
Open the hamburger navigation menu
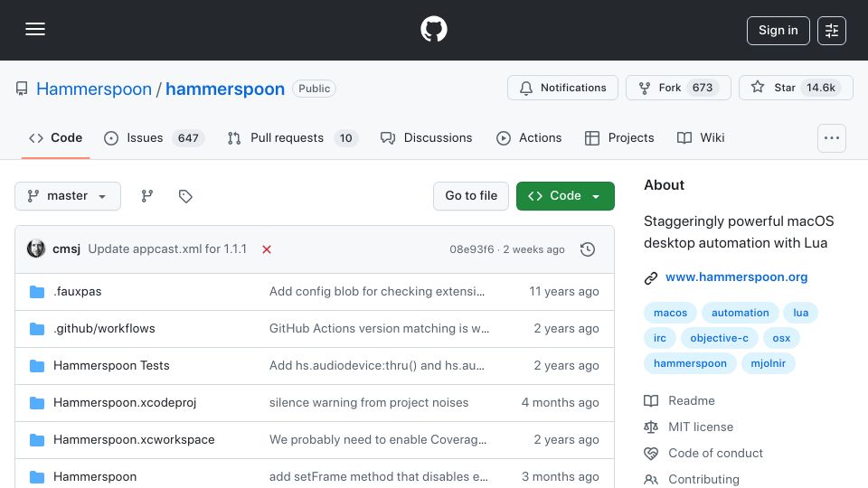(x=35, y=29)
